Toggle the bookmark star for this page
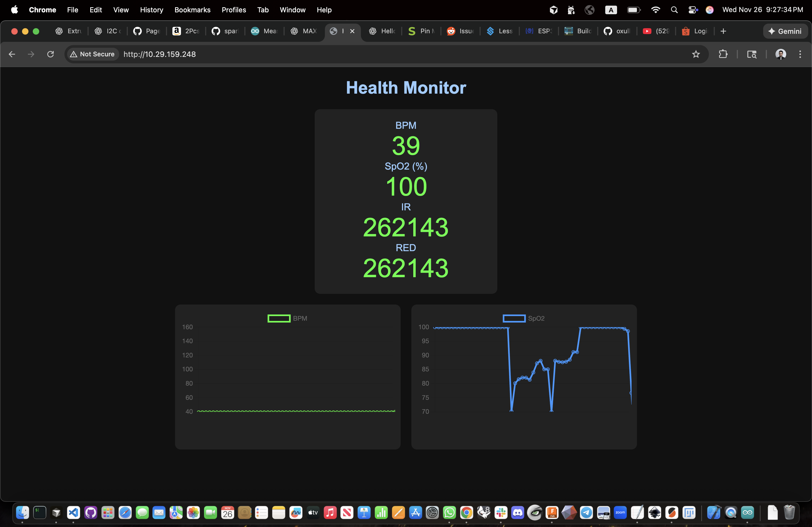The height and width of the screenshot is (527, 812). [696, 54]
